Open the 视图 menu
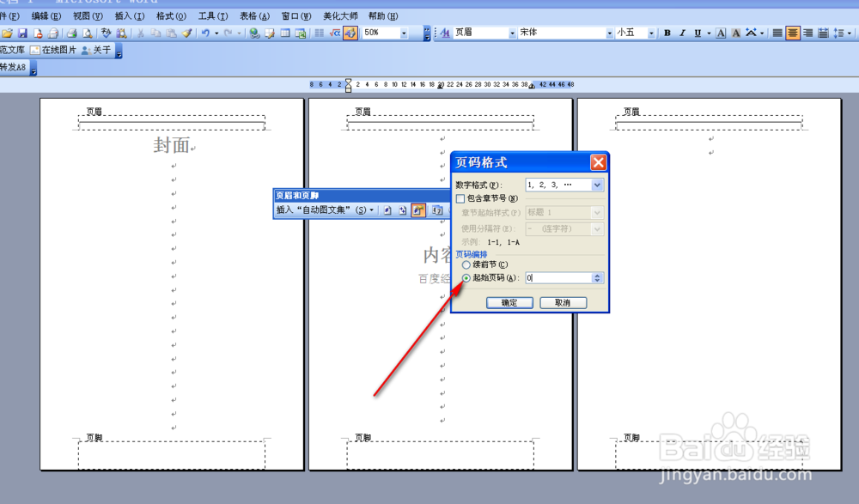The image size is (859, 504). click(x=88, y=16)
